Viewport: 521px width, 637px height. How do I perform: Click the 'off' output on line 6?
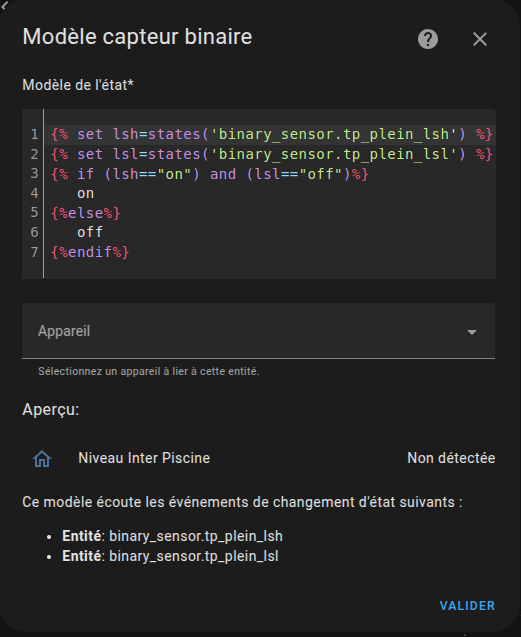tap(90, 232)
